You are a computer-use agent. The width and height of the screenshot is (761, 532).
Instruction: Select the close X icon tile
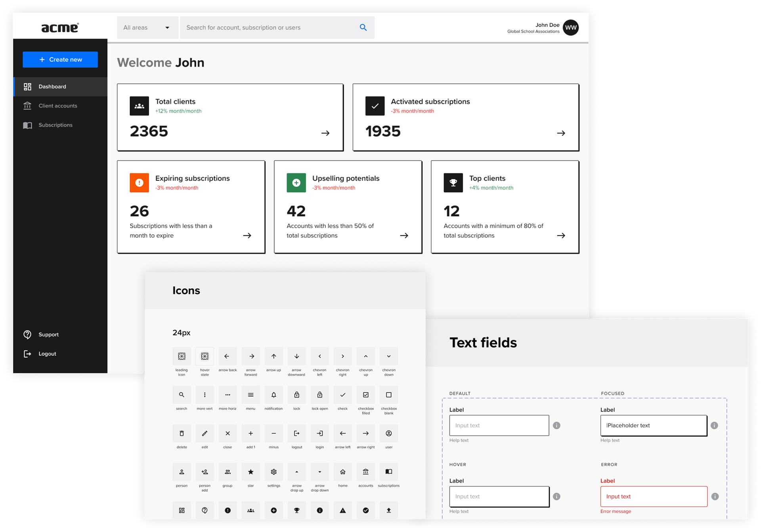pos(228,433)
